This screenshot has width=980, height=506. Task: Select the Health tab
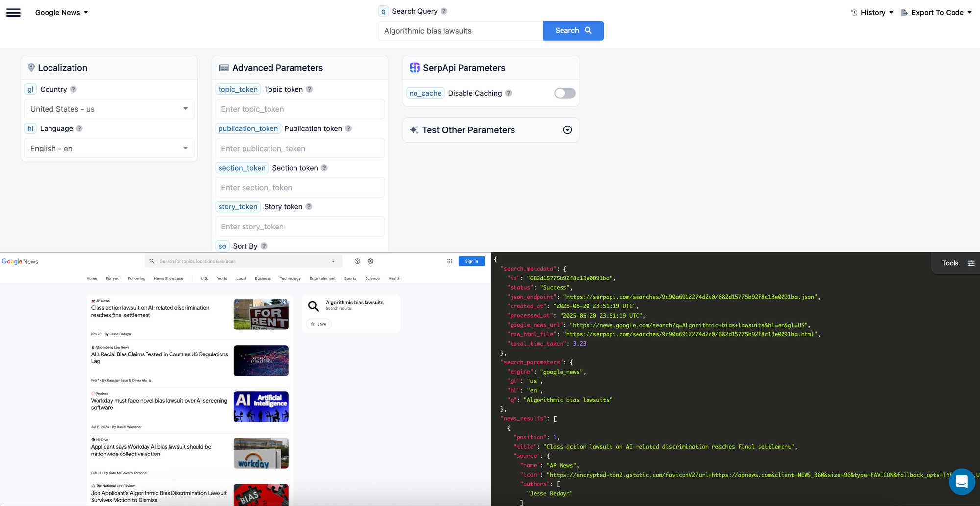[x=394, y=278]
